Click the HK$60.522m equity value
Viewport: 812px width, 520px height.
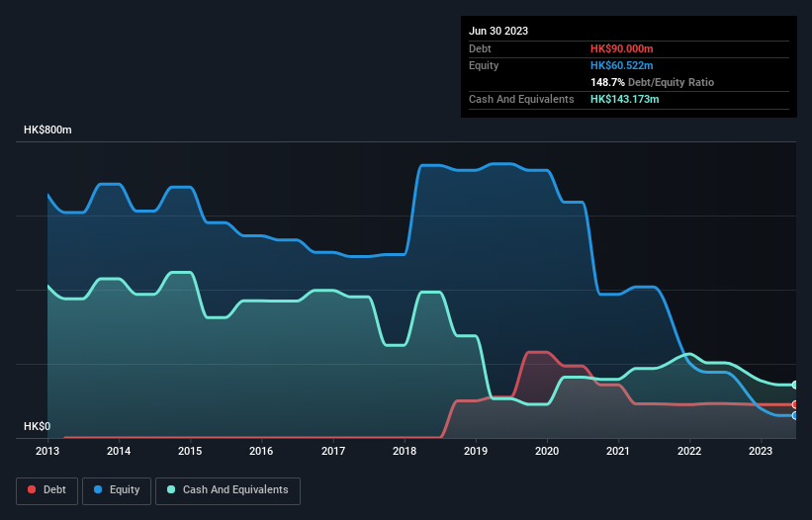tap(621, 65)
